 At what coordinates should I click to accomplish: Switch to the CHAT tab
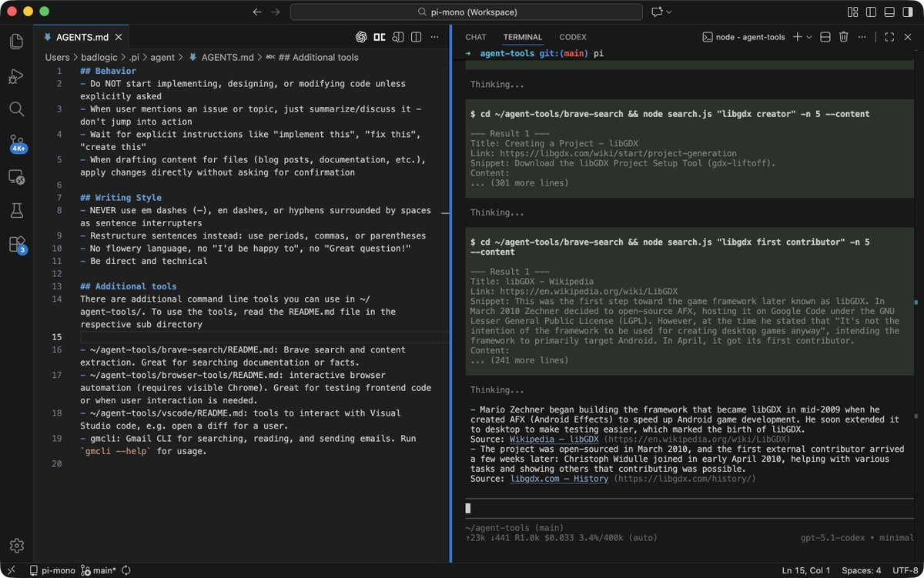click(475, 37)
